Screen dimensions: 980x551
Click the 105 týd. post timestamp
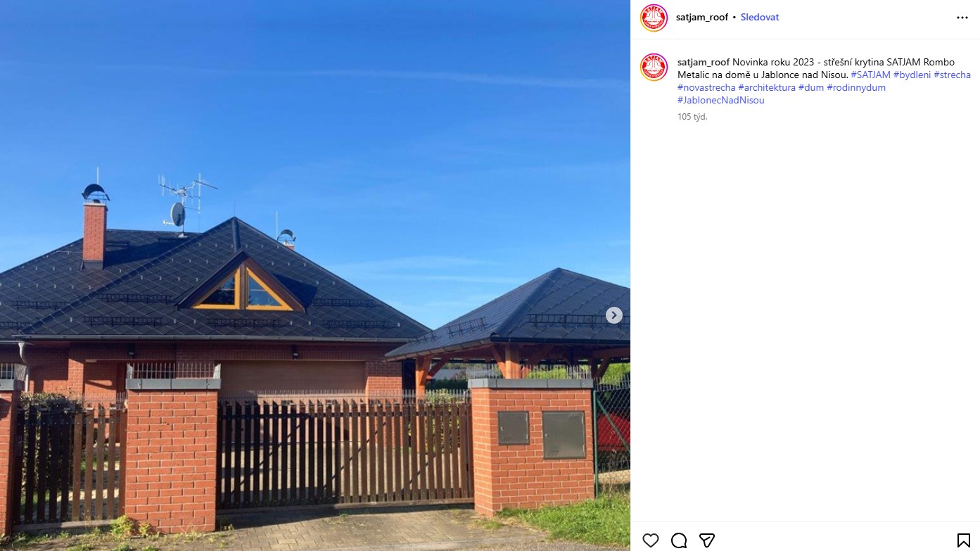point(692,117)
